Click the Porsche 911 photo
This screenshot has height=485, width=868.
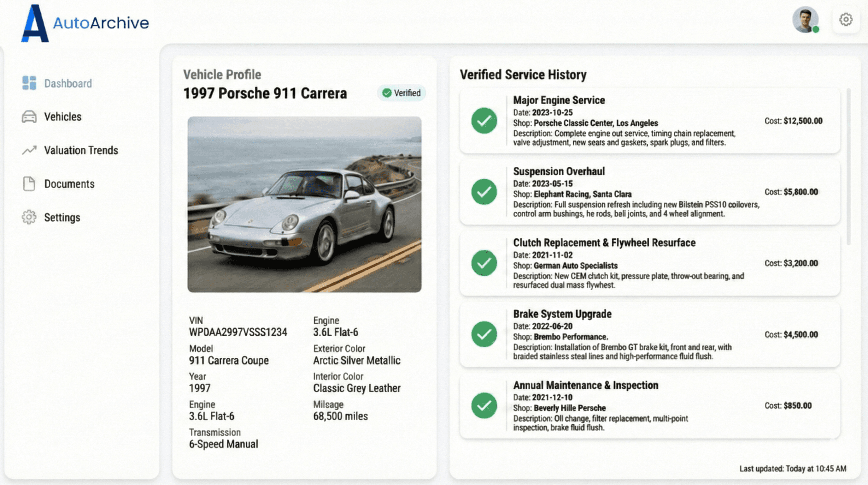pos(304,204)
